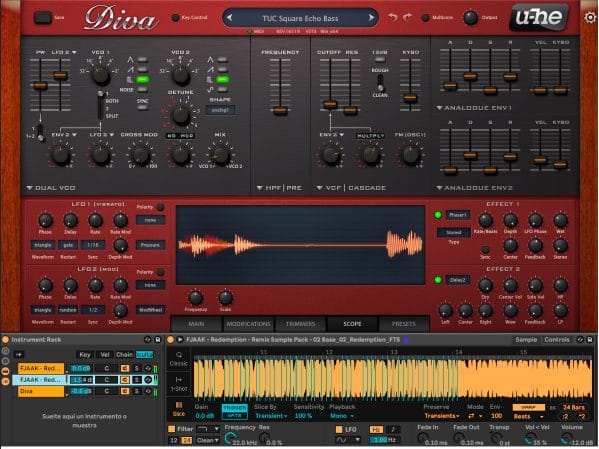
Task: Click the Key zone button in rack
Action: 85,355
